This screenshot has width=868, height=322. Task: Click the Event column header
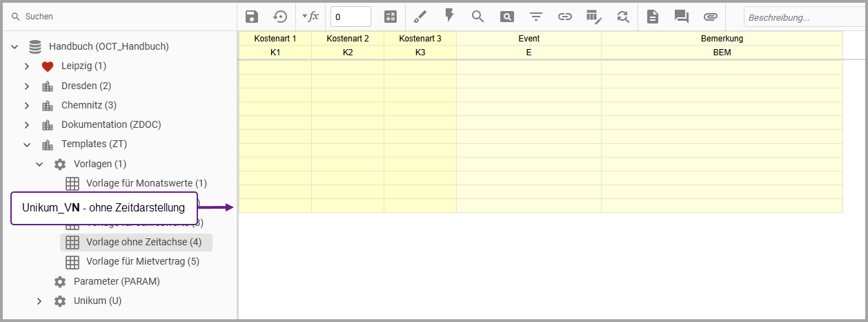click(529, 39)
